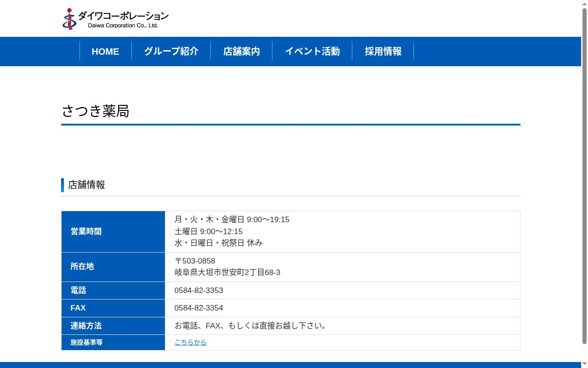This screenshot has height=368, width=588.
Task: Open the 採用情報 navigation item
Action: [x=383, y=51]
